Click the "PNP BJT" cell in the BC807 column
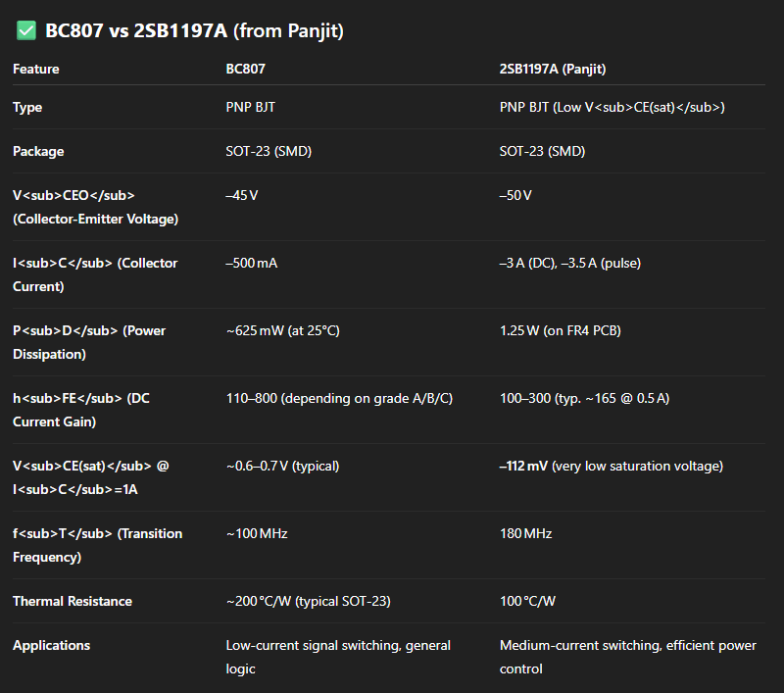This screenshot has width=784, height=693. click(251, 107)
